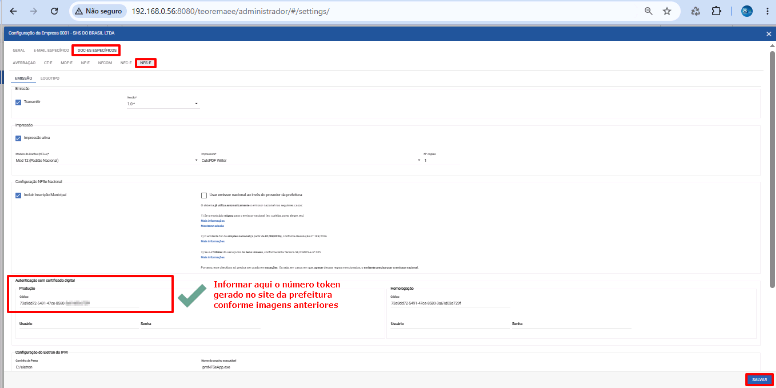Screen dimensions: 776x388
Task: Select the EMISSÃO sub-tab
Action: click(x=23, y=78)
